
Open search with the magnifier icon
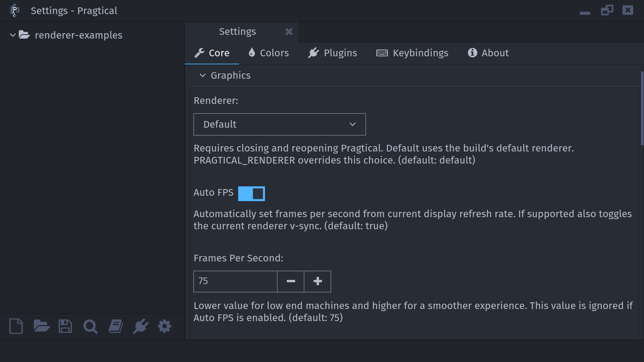[90, 326]
